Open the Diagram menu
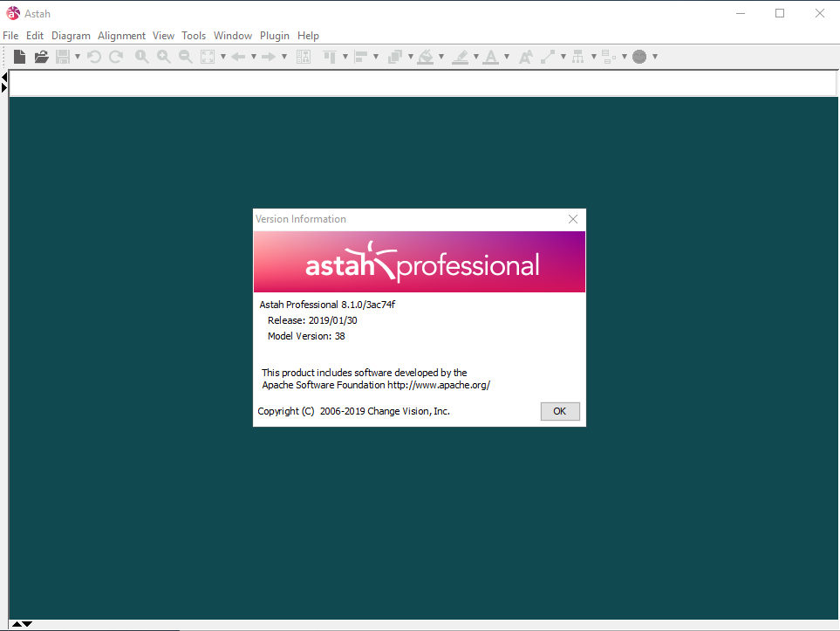840x631 pixels. pos(71,36)
